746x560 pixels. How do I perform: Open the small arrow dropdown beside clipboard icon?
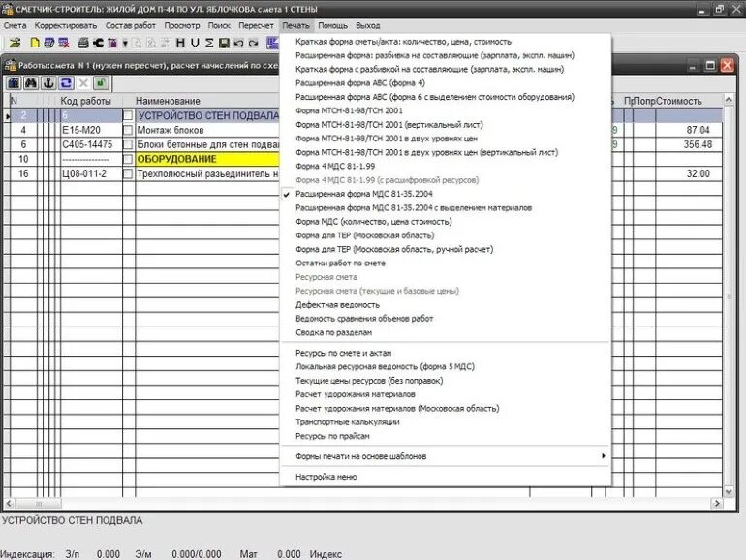pos(125,44)
